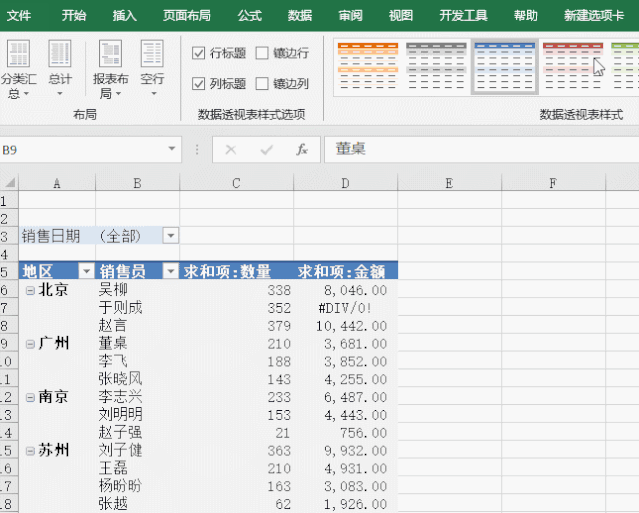
Task: Toggle the 列标题 column headers checkbox
Action: (198, 84)
